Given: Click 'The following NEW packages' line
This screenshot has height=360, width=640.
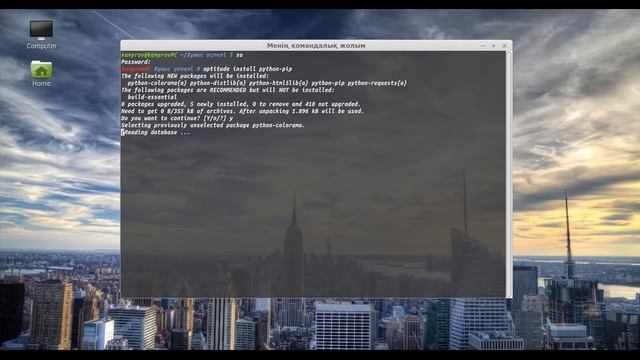Looking at the screenshot, I should tap(195, 76).
